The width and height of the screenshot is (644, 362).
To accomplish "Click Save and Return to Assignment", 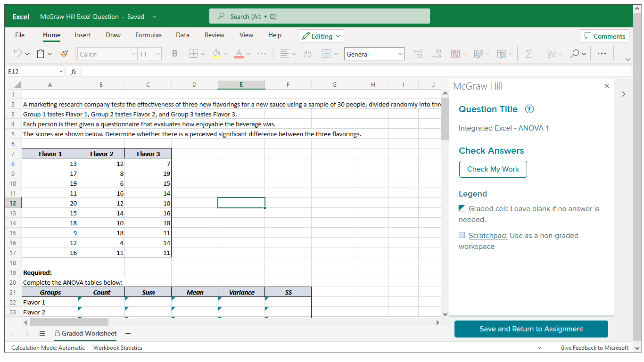I will pos(530,329).
